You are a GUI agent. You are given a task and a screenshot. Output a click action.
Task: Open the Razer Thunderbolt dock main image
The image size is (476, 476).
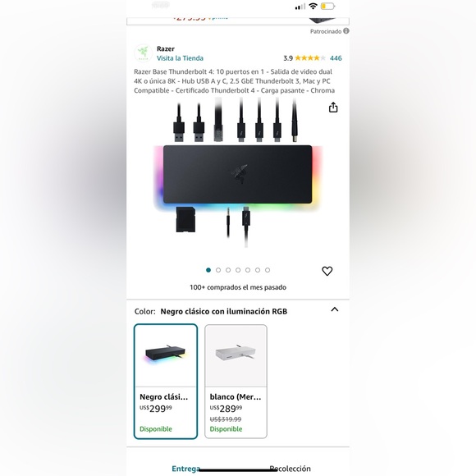(238, 172)
